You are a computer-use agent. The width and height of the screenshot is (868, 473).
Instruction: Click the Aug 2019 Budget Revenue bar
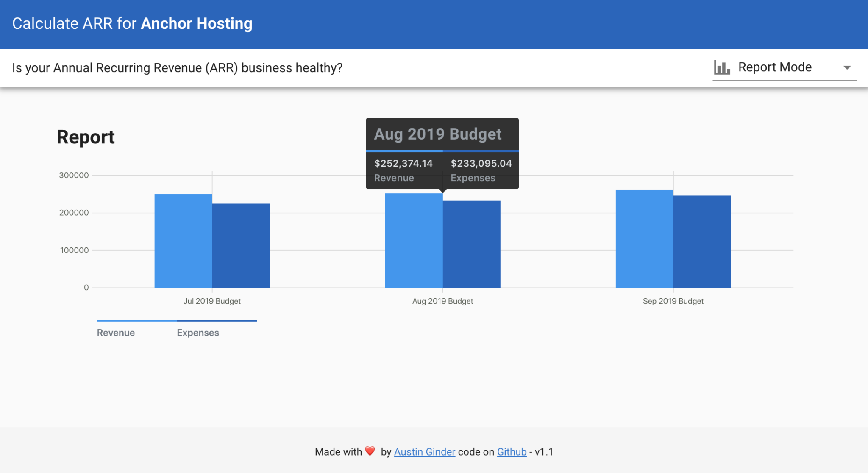(x=414, y=241)
